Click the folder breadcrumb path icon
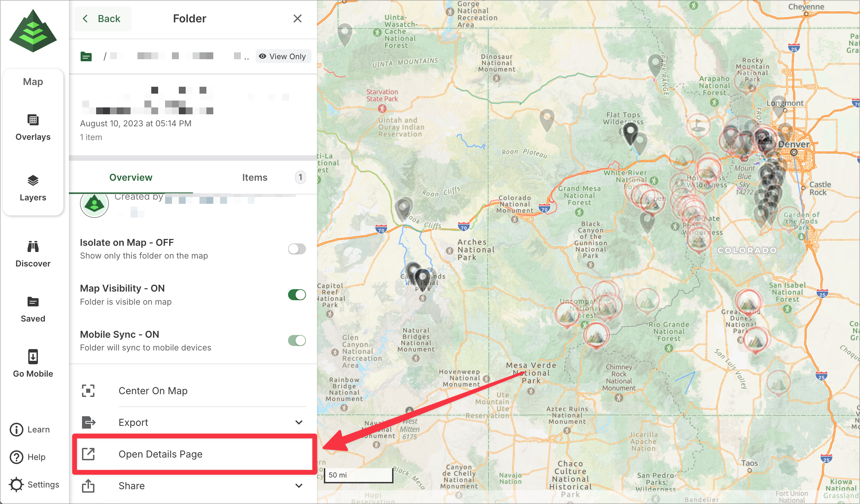Screen dimensions: 860x504 pyautogui.click(x=86, y=56)
